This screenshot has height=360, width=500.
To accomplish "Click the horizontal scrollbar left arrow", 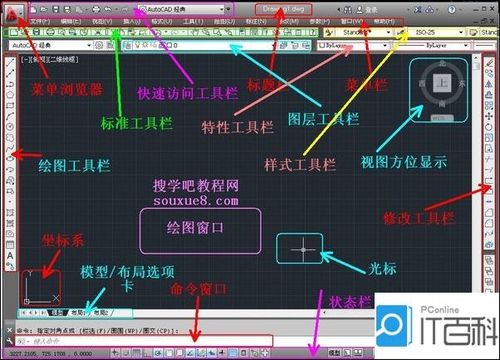I will pyautogui.click(x=325, y=313).
